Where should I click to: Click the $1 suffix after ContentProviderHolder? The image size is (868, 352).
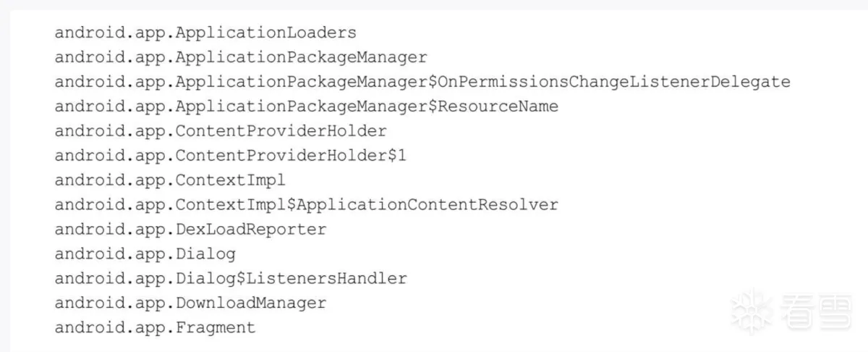click(397, 156)
